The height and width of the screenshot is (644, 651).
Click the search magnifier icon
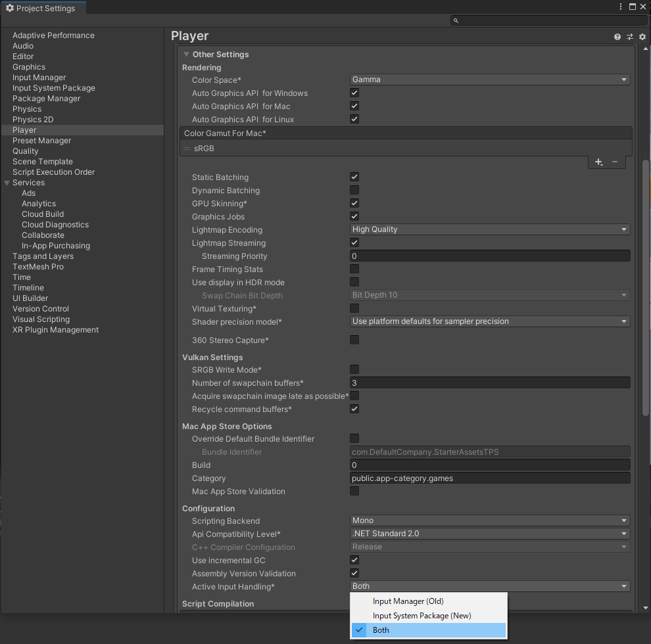[455, 21]
